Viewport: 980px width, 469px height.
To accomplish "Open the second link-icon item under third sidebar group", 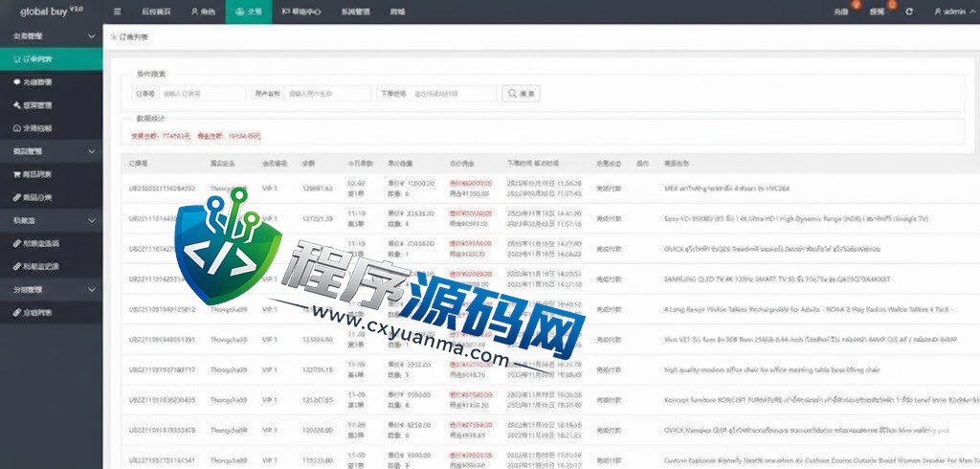I will coord(52,266).
